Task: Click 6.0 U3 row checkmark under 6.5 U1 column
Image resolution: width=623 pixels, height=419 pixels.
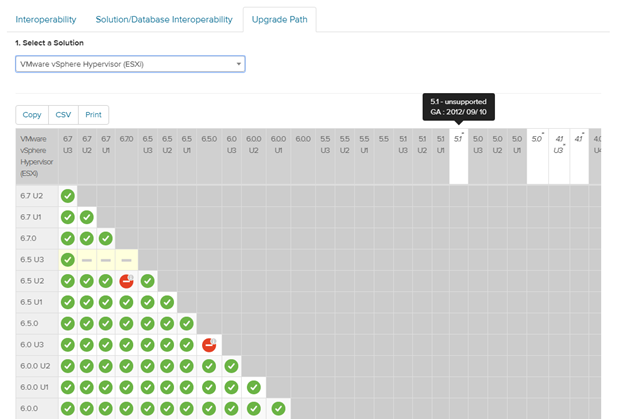Action: pyautogui.click(x=186, y=345)
